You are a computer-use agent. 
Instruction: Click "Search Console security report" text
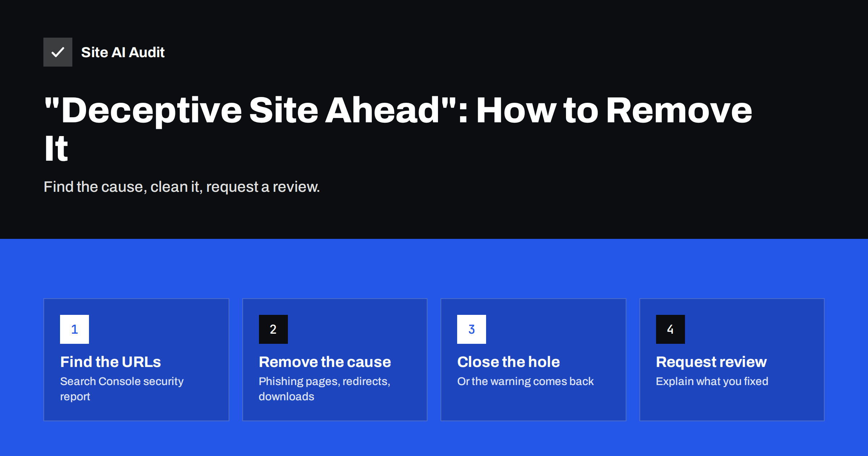click(x=122, y=389)
